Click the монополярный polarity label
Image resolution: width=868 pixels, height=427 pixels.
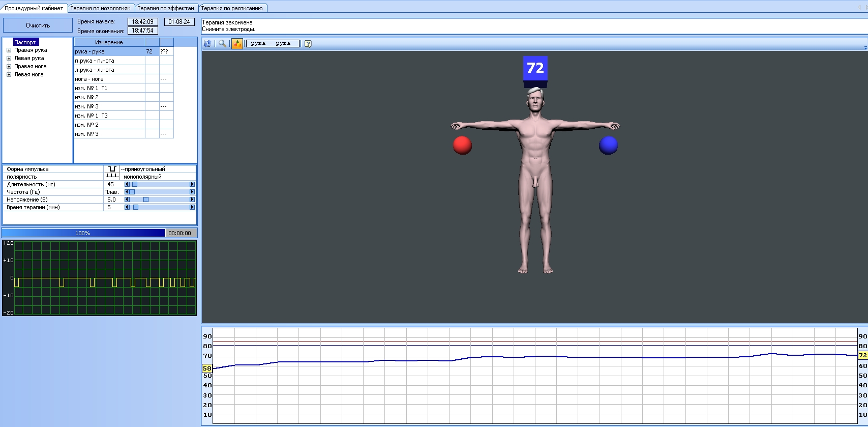pyautogui.click(x=142, y=177)
